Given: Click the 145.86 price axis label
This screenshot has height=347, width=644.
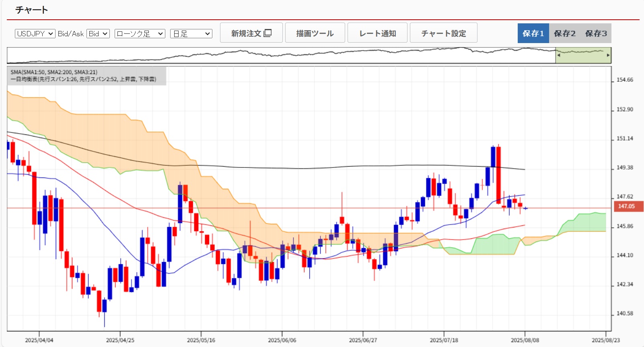Looking at the screenshot, I should [625, 226].
